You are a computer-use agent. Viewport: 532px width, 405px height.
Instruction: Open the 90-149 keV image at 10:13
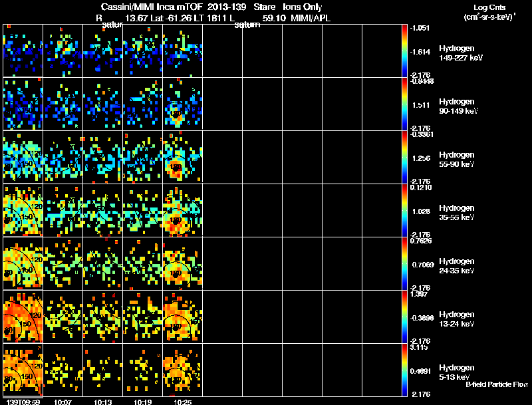[103, 104]
